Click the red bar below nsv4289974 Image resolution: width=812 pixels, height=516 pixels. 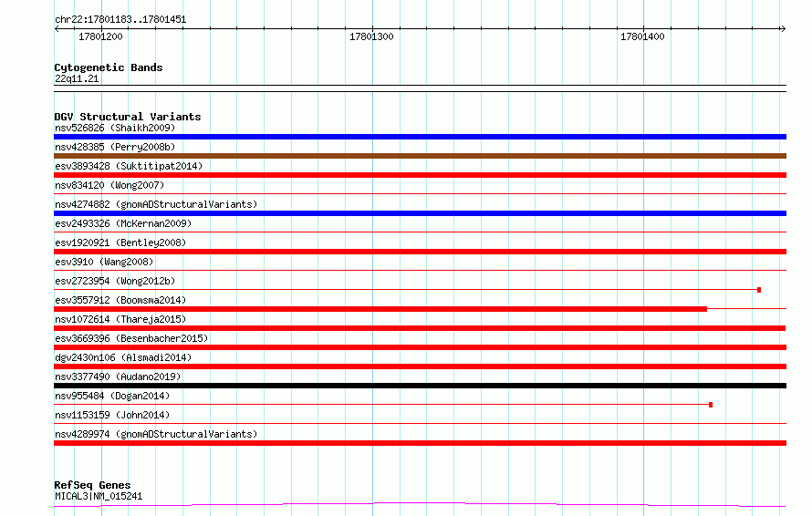(420, 443)
